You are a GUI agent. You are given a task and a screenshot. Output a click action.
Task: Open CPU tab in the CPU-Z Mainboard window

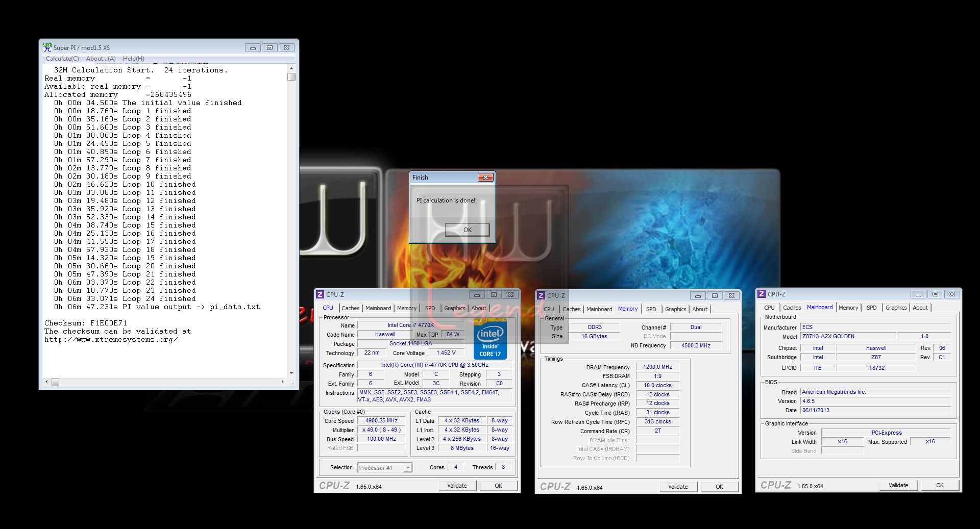[769, 308]
